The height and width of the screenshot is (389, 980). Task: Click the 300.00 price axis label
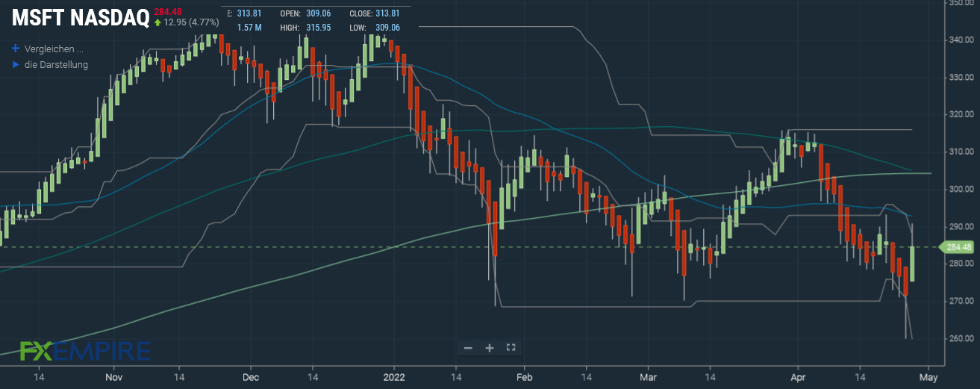click(960, 189)
